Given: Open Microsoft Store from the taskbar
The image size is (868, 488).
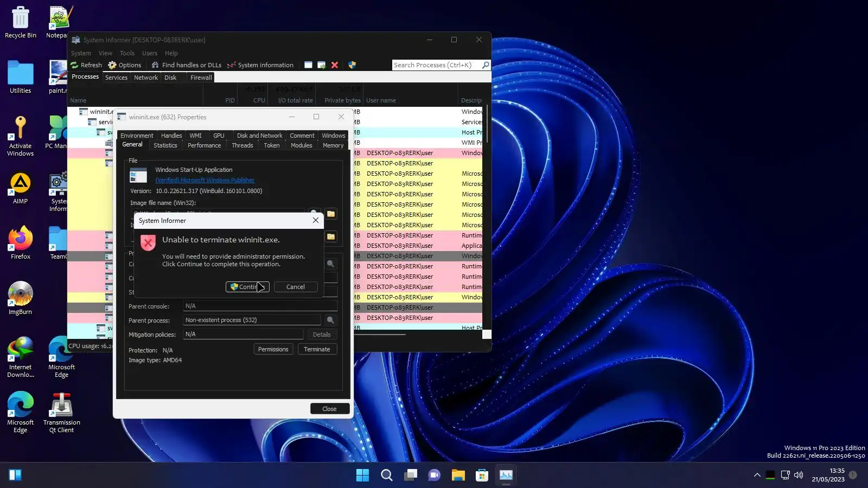Looking at the screenshot, I should pyautogui.click(x=482, y=476).
